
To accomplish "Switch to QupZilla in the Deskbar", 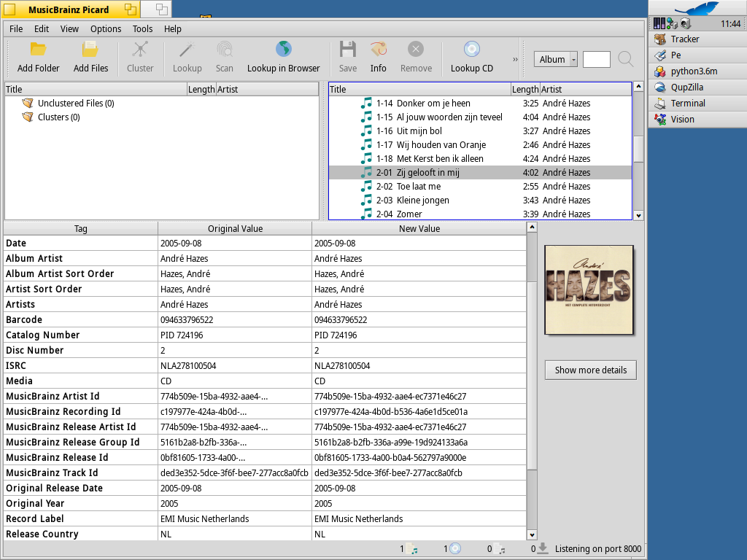I will point(697,87).
